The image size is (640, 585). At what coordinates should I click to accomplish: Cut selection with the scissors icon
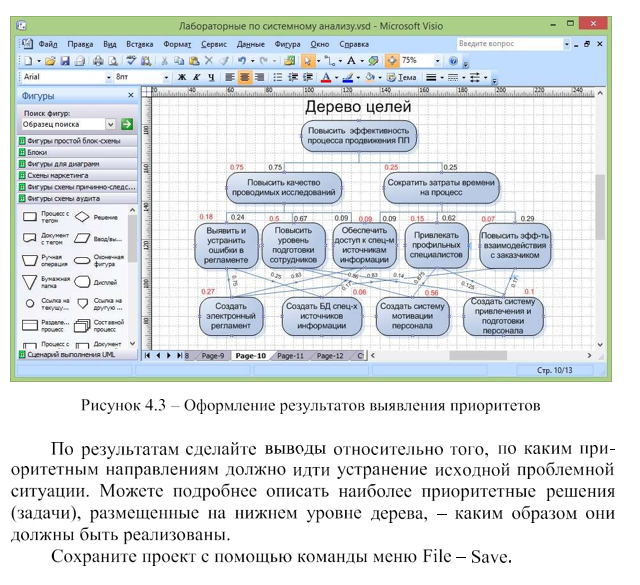coord(164,61)
